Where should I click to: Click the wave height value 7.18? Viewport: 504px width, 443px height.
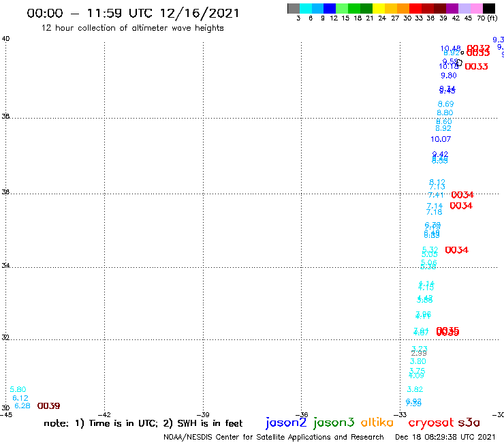tap(435, 213)
